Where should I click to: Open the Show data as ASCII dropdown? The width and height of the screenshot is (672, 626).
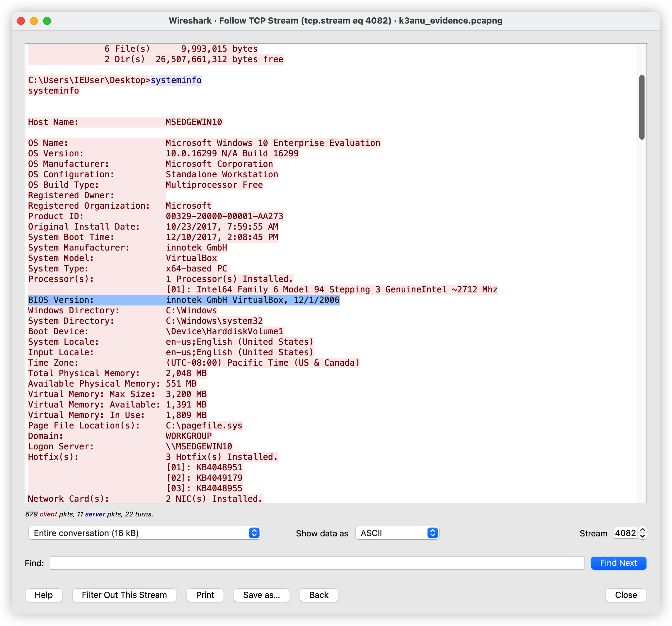(397, 533)
